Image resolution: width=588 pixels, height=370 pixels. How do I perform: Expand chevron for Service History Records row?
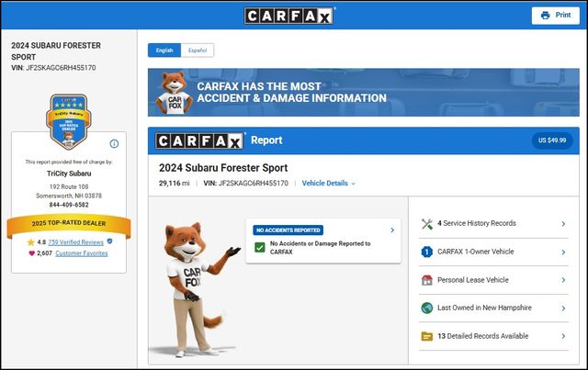[563, 224]
